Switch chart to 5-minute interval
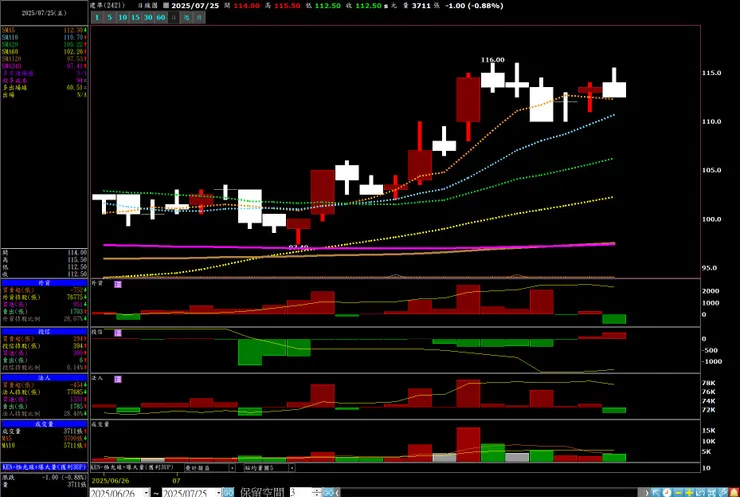This screenshot has height=497, width=740. coord(109,17)
